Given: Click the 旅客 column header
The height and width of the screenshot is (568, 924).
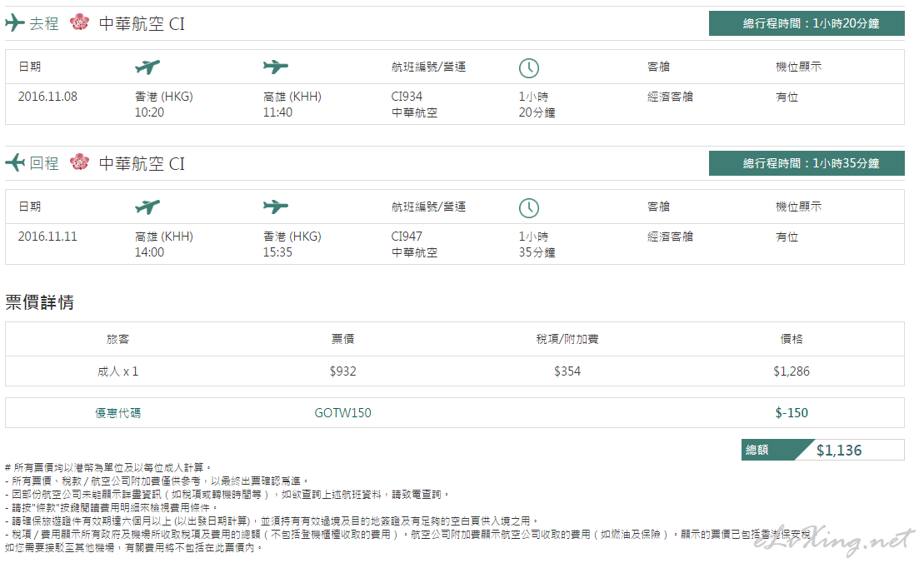Looking at the screenshot, I should click(x=117, y=339).
